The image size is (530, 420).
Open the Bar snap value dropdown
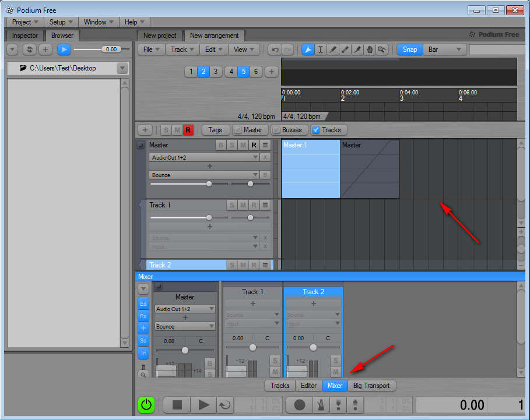point(445,50)
